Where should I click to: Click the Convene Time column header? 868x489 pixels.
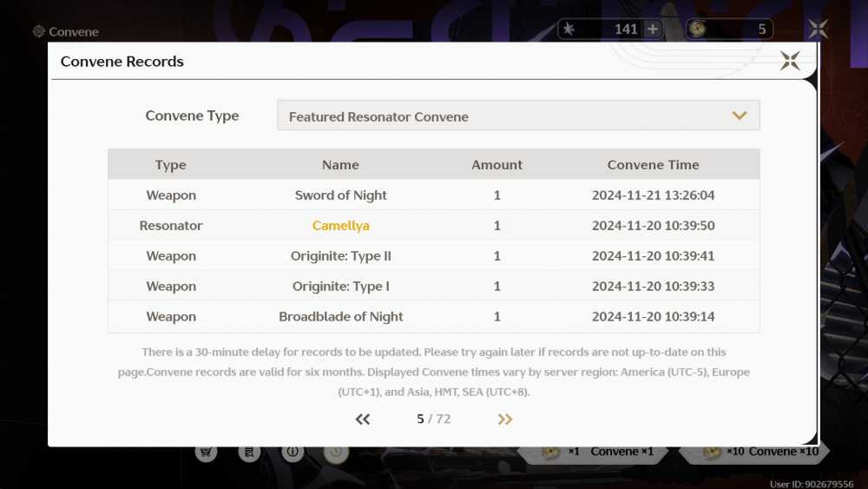(653, 164)
